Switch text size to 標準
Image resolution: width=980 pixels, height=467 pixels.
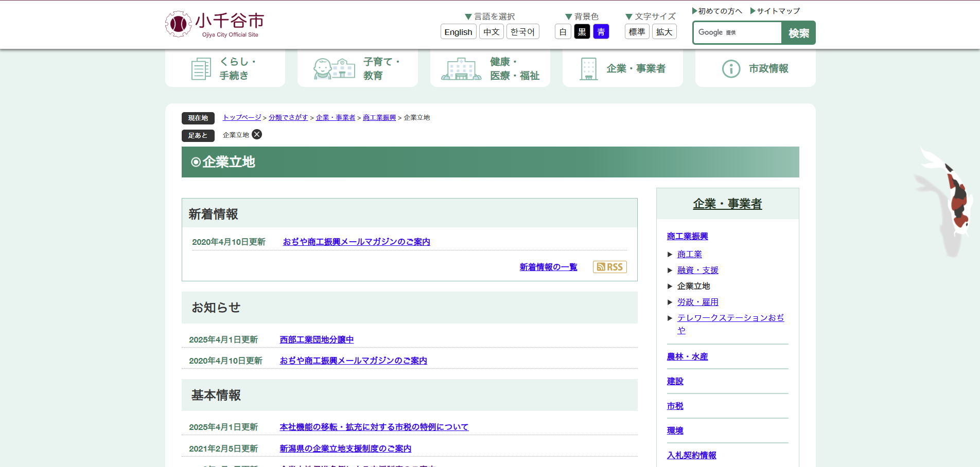click(637, 32)
